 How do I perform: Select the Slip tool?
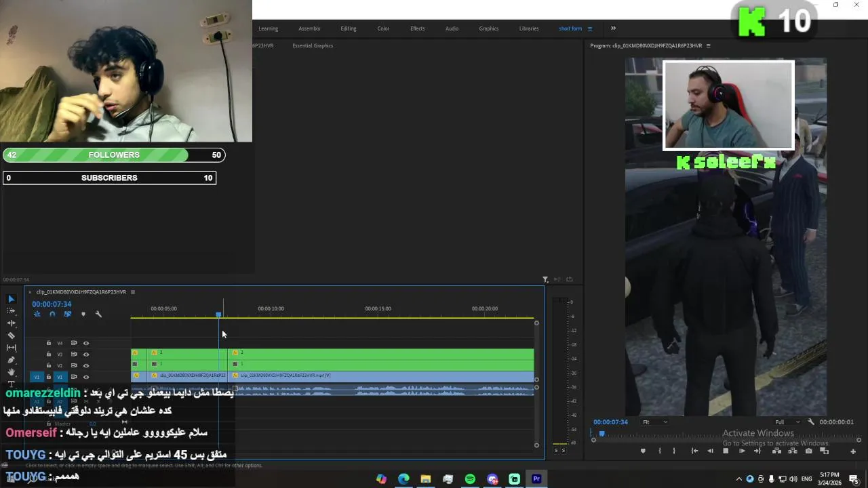[x=11, y=348]
